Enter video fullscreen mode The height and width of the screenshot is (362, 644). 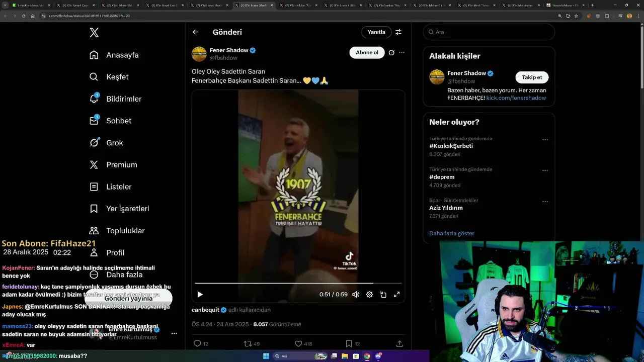click(x=396, y=295)
